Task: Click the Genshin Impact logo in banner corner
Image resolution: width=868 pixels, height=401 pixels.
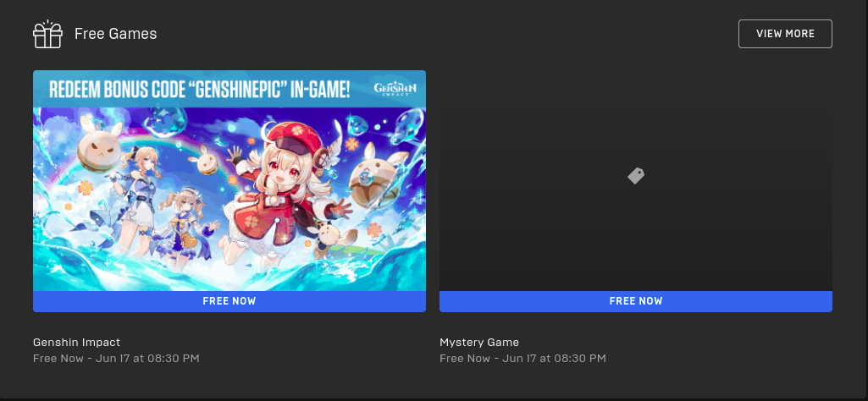Action: click(395, 89)
